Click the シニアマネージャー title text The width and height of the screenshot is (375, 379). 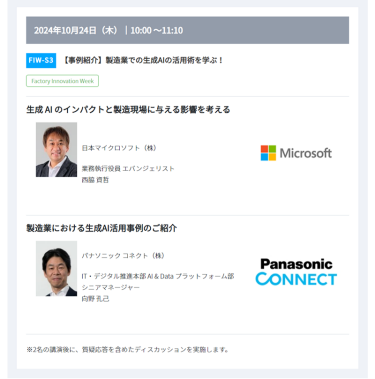click(111, 287)
